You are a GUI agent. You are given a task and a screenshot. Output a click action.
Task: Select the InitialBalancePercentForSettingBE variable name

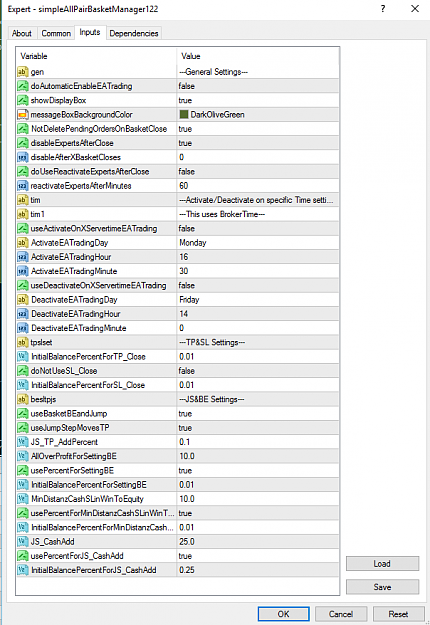point(89,485)
